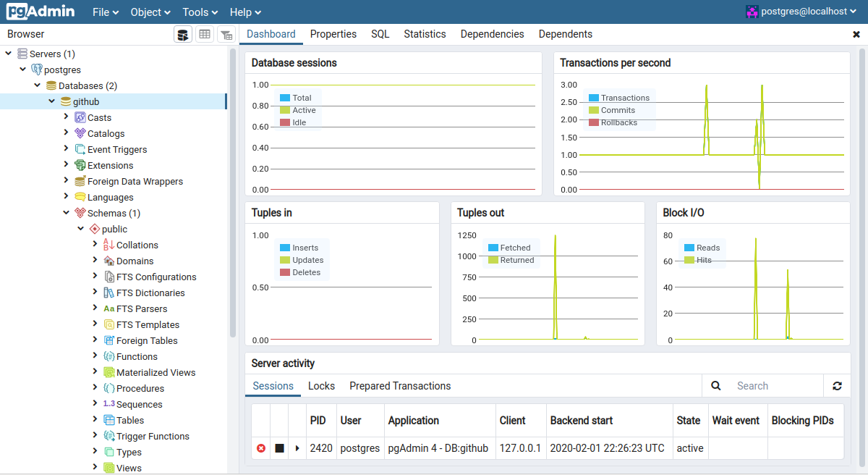Open the Object menu
This screenshot has width=868, height=475.
(x=150, y=12)
